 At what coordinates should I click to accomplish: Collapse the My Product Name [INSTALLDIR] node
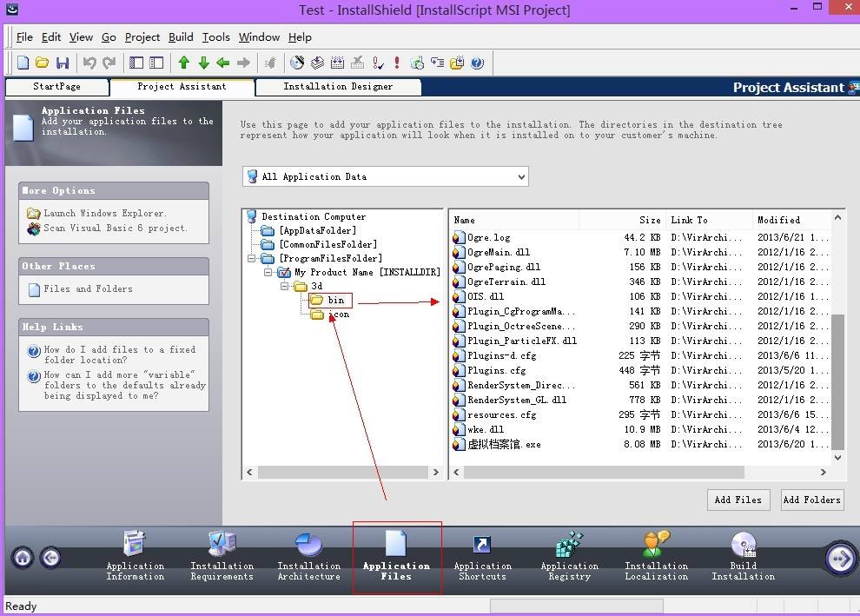click(268, 272)
